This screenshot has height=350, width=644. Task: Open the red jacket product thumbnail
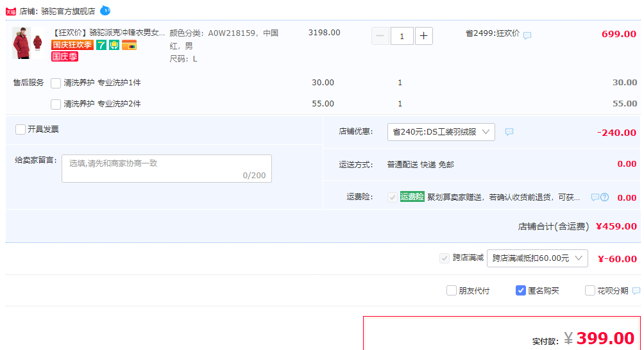coord(28,43)
